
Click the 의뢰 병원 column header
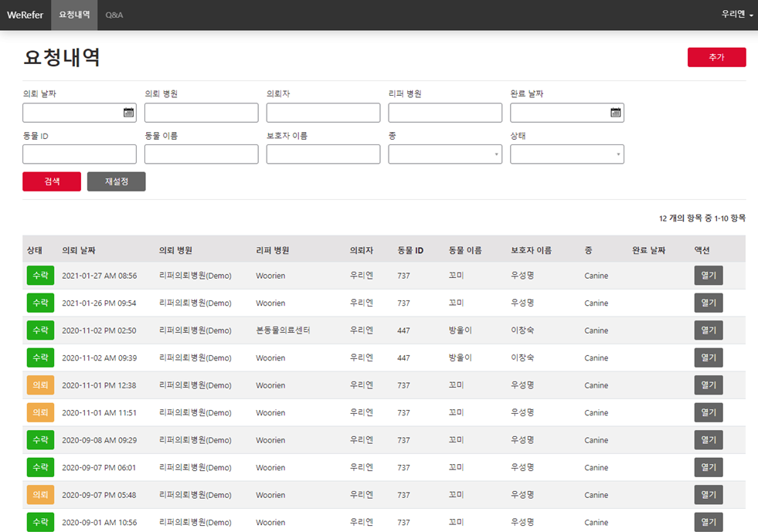point(175,250)
